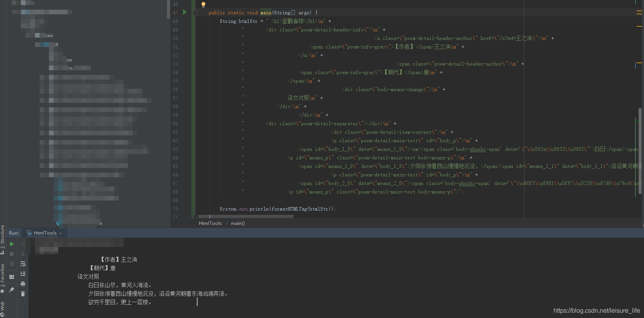The height and width of the screenshot is (318, 644).
Task: Click the editor horizontal scrollbar
Action: [246, 217]
